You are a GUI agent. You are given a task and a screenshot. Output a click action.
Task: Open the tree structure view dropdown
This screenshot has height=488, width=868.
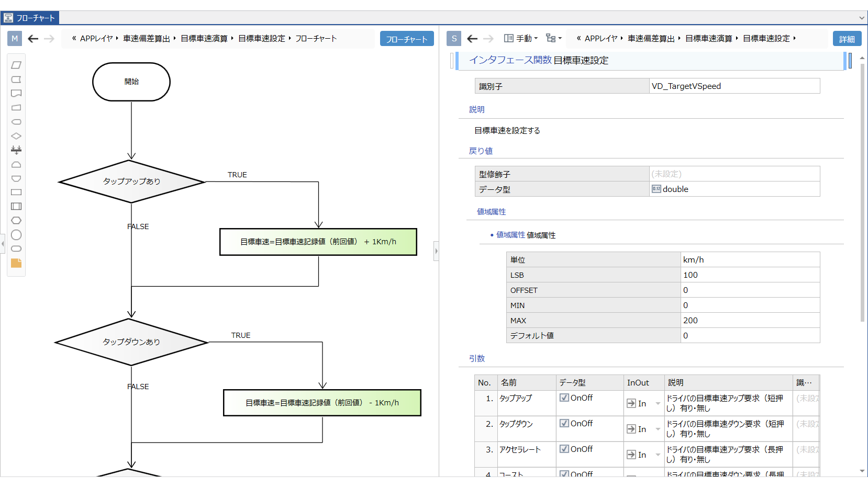553,39
